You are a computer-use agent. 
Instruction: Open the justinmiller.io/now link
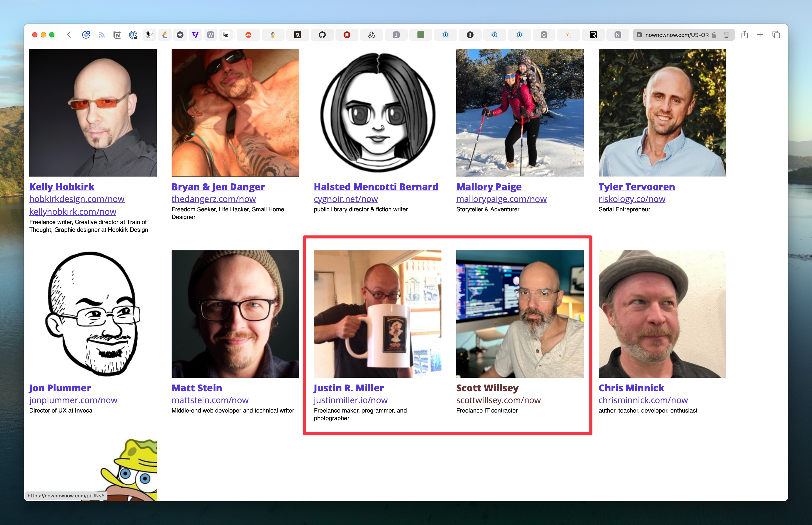coord(351,400)
